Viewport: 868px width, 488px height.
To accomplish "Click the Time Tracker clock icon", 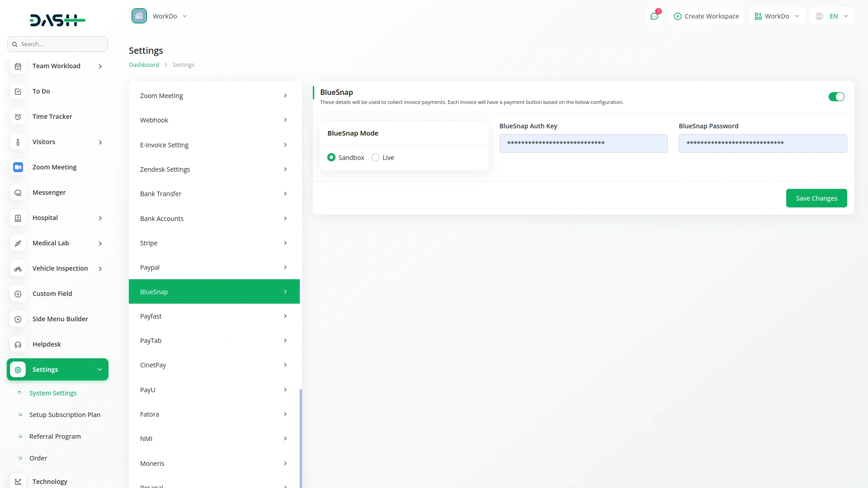I will [18, 117].
